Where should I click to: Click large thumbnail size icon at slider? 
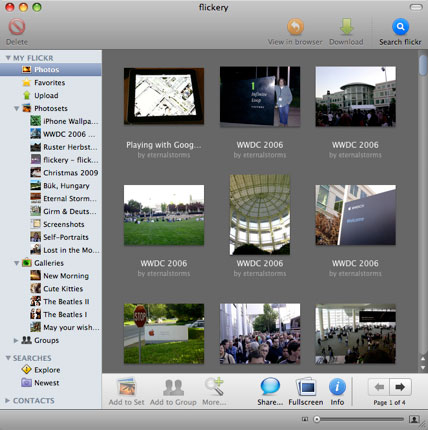(x=414, y=419)
